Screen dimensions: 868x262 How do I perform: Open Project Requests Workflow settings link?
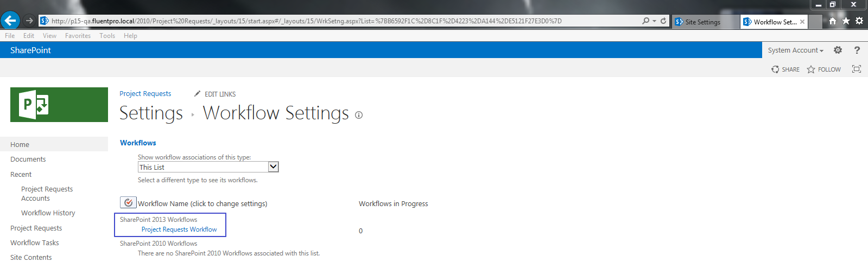(179, 229)
